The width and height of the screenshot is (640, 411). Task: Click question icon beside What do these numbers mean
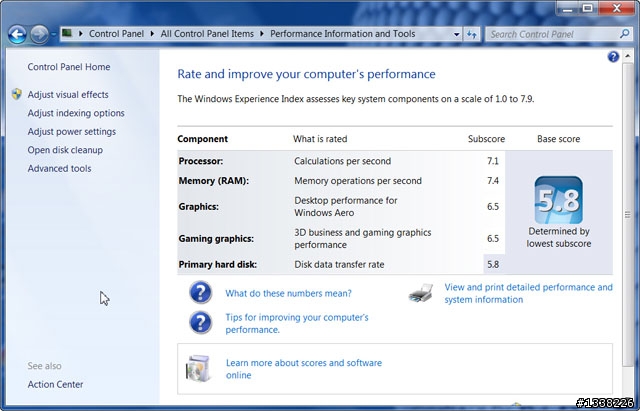[200, 293]
